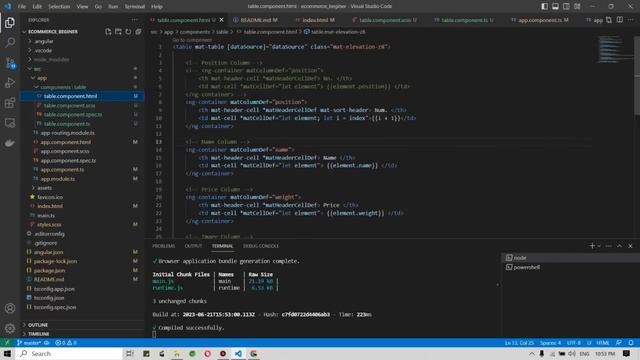Toggle the bottom panel layout button
Image resolution: width=640 pixels, height=360 pixels.
pos(556,6)
